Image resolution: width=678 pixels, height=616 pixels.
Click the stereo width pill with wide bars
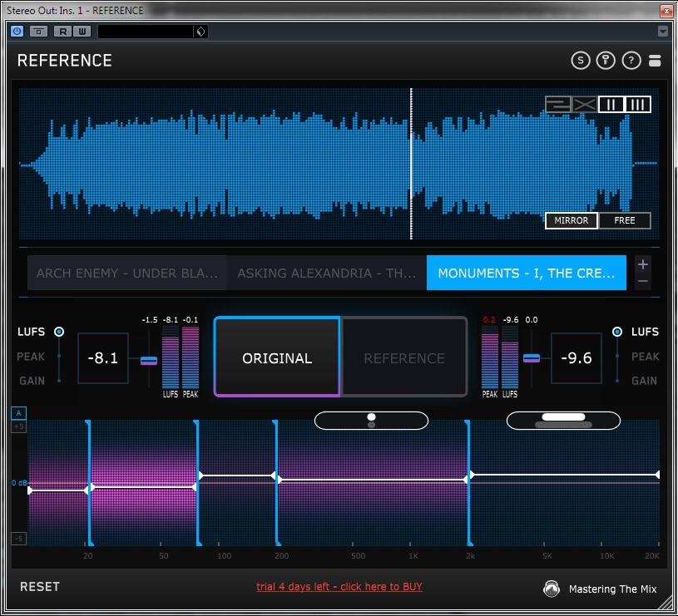[x=563, y=421]
